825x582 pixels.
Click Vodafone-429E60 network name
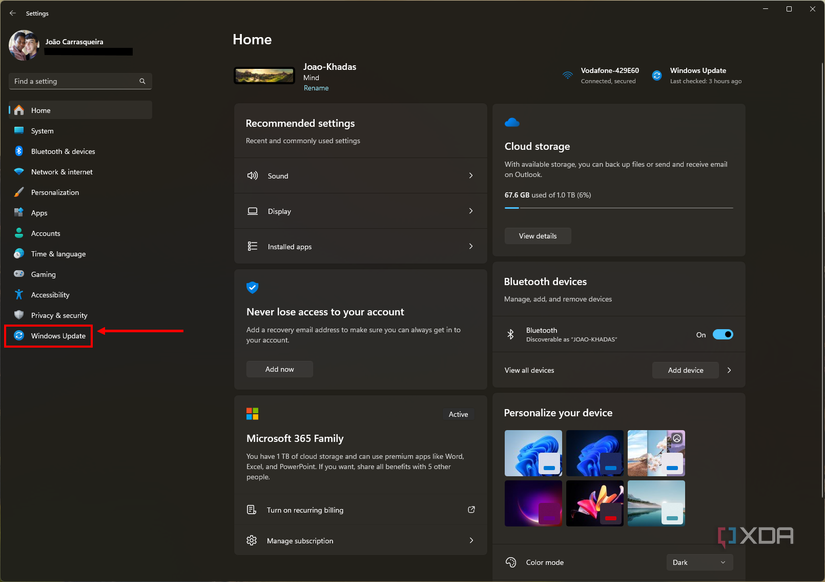610,71
